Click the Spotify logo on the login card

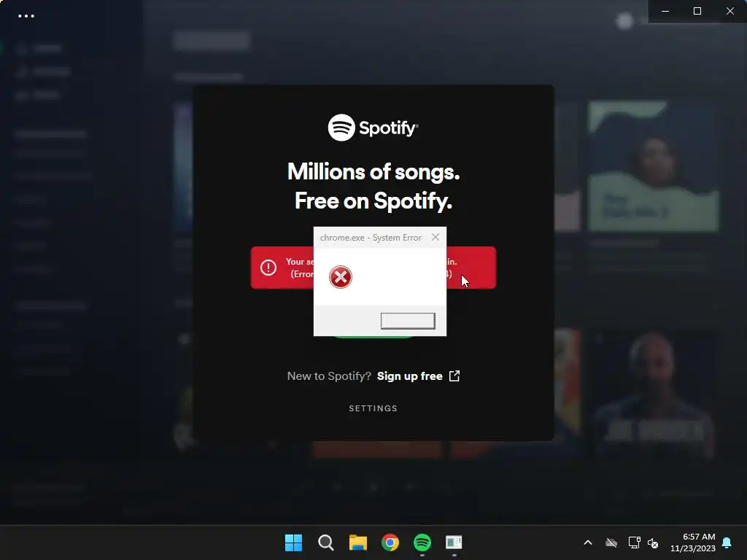[x=373, y=128]
